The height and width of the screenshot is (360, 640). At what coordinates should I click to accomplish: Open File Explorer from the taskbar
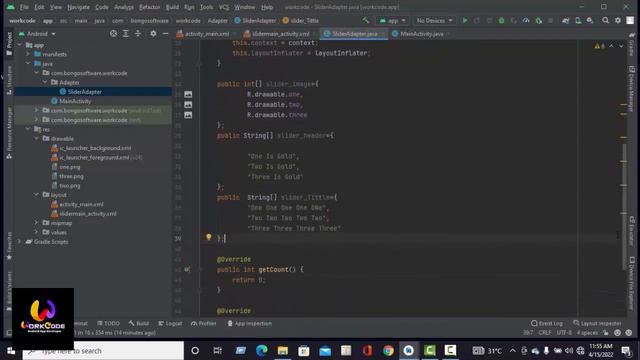coord(282,350)
